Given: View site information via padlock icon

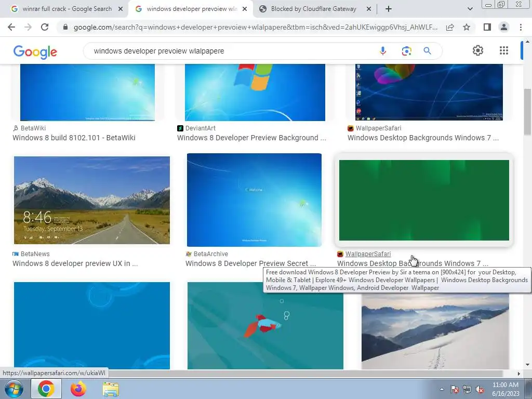Looking at the screenshot, I should point(65,27).
